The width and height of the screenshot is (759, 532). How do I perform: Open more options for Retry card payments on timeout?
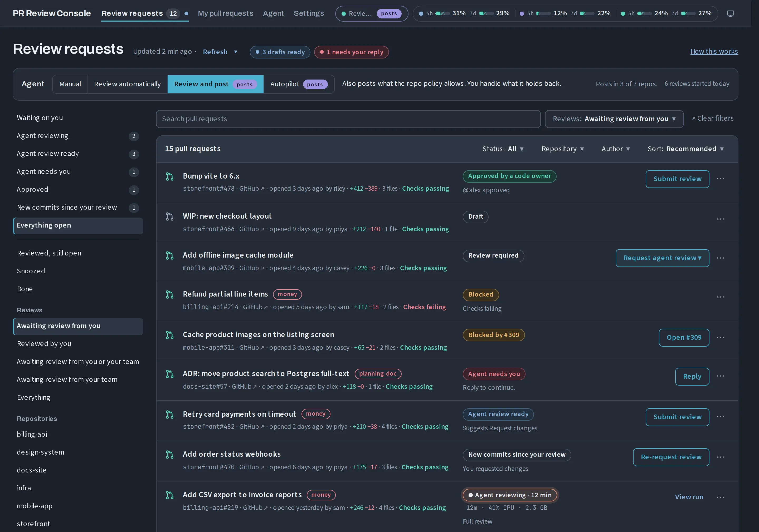[x=720, y=417]
